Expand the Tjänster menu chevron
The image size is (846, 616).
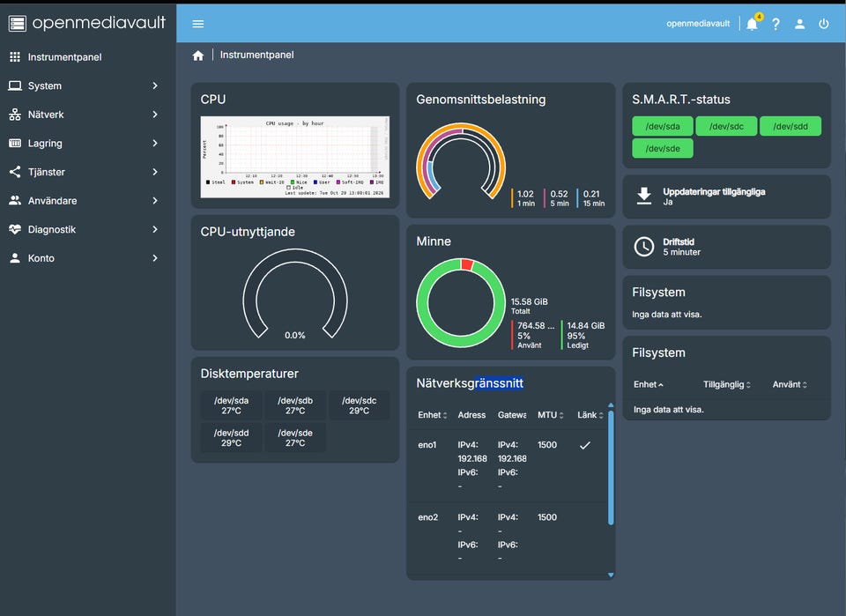[x=155, y=172]
